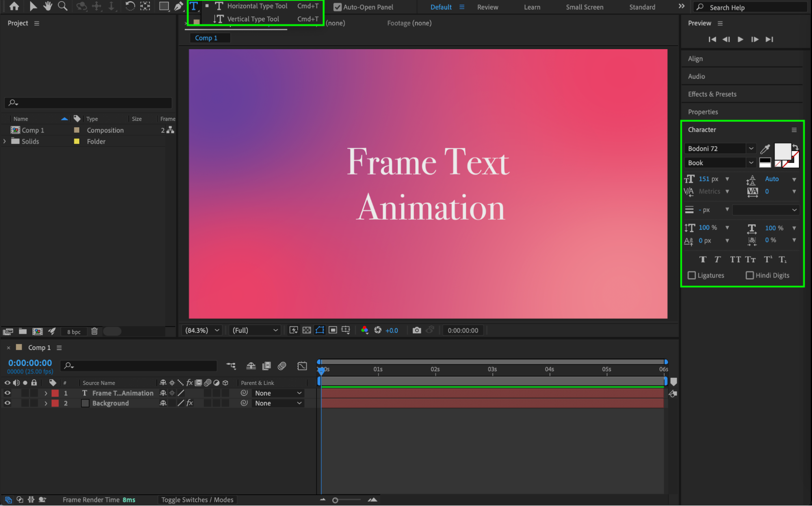Viewport: 812px width, 506px height.
Task: Open the Bodoni 72 font dropdown
Action: pos(751,149)
